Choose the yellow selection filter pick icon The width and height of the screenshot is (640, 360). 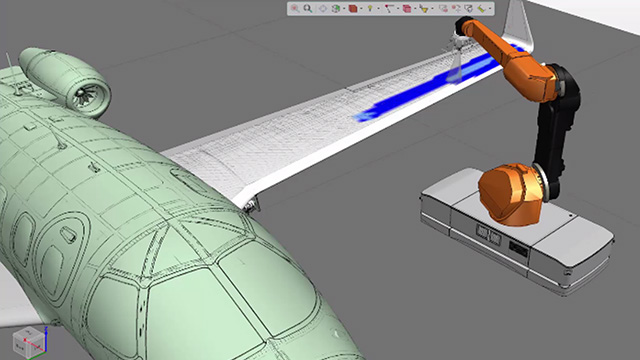(424, 8)
